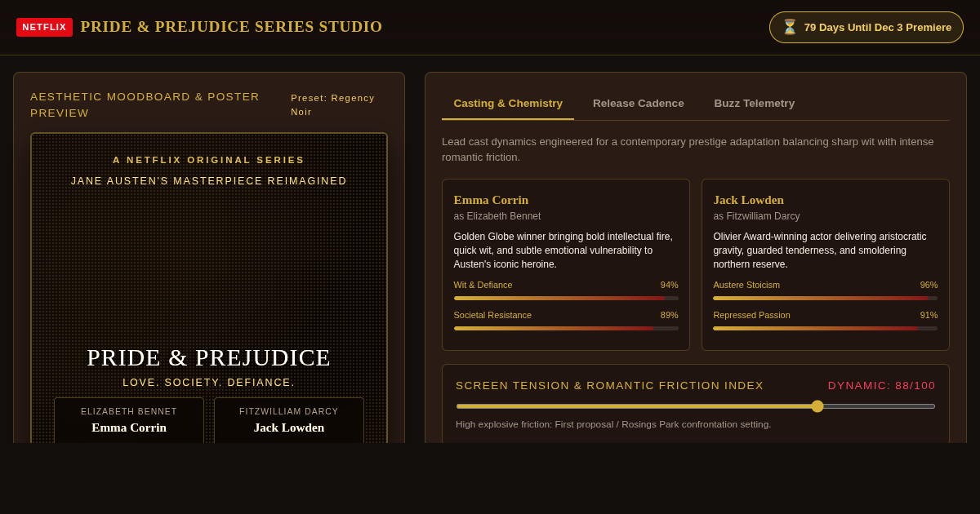The height and width of the screenshot is (514, 980).
Task: Click the 96% Austere Stoicism value
Action: (929, 285)
